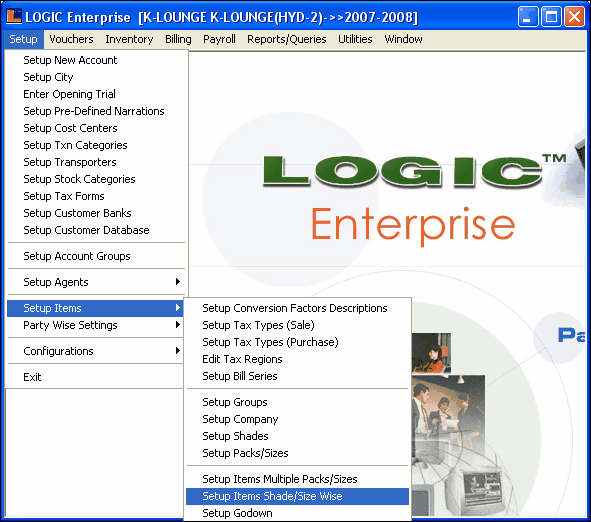
Task: Choose Setup Company in submenu
Action: pyautogui.click(x=297, y=419)
